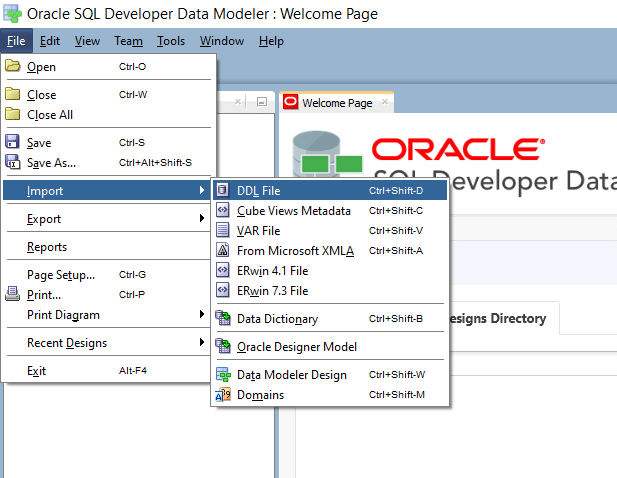Click the Open folder icon in File menu
Viewport: 617px width, 478px height.
point(13,66)
